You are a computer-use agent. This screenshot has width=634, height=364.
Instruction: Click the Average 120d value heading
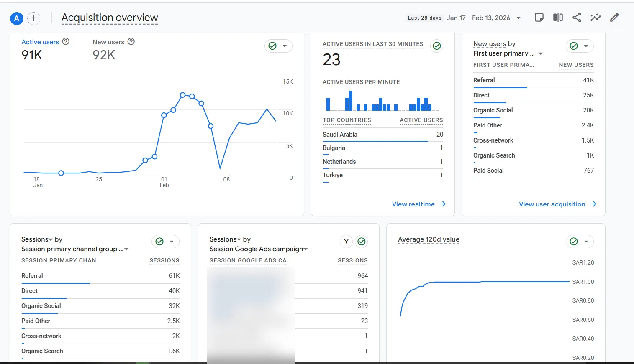(429, 239)
